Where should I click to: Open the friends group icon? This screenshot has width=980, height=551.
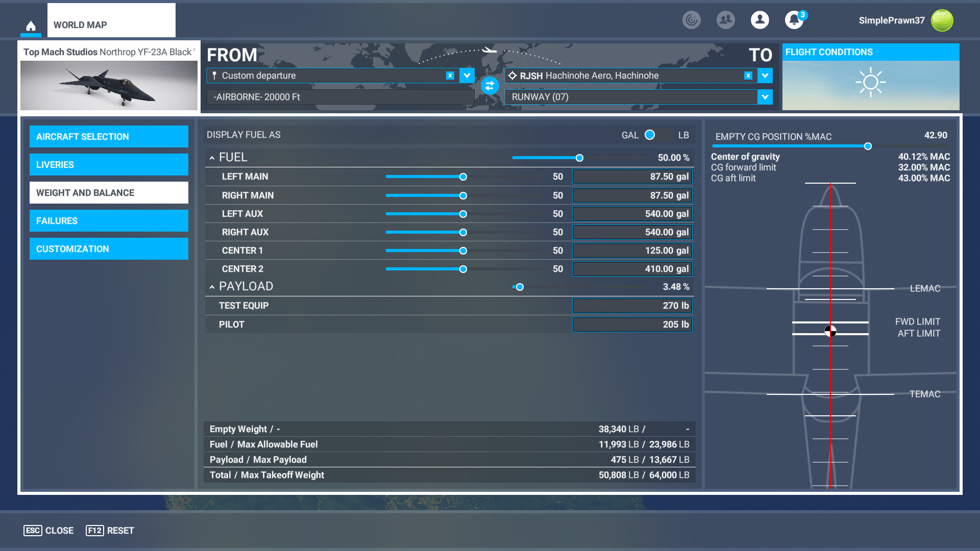point(725,20)
